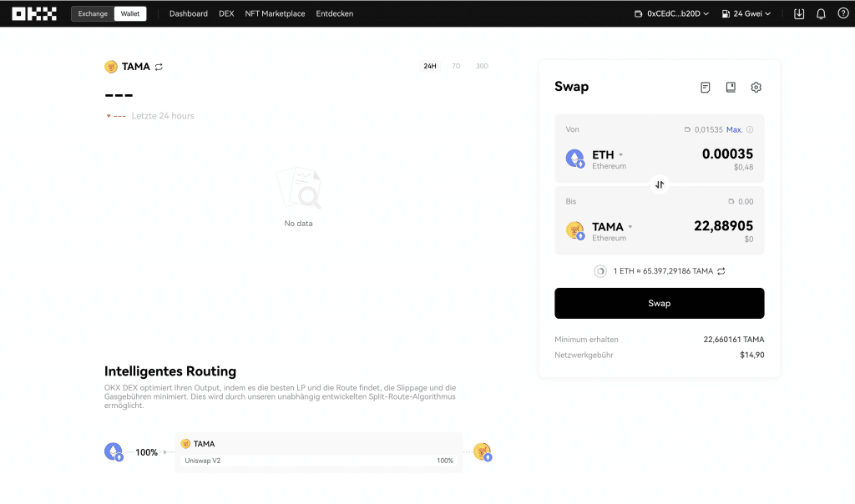Click the 1 ETH ≈ 65.397,29186 TAMA rate
The width and height of the screenshot is (855, 504).
[663, 271]
